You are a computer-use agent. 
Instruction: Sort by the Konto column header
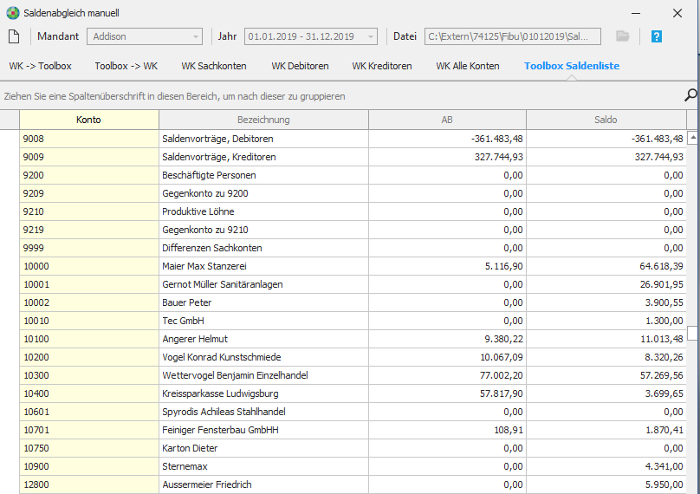tap(89, 120)
